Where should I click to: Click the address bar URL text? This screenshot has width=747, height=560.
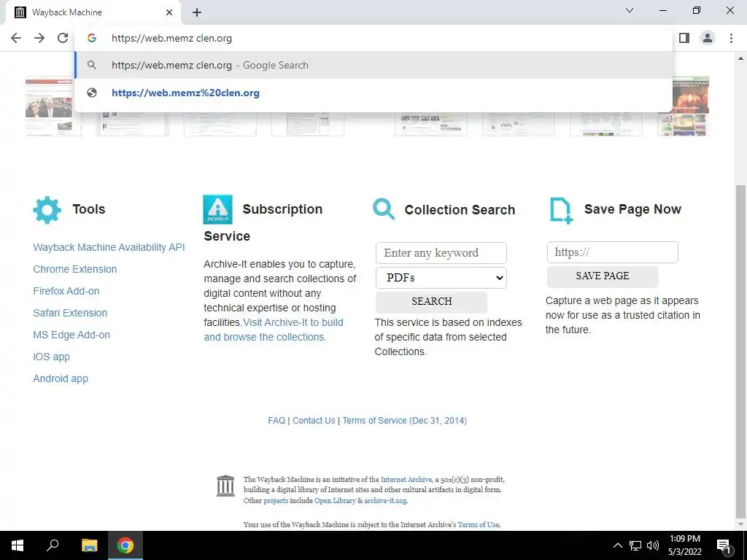coord(171,38)
